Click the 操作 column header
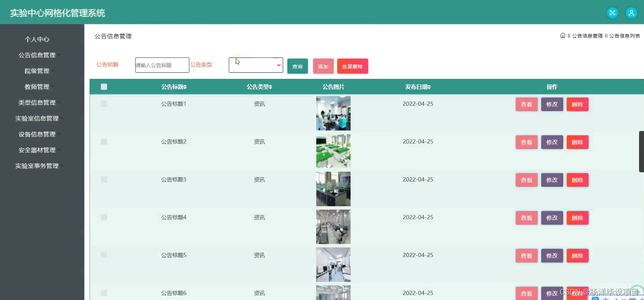644x300 pixels. 552,87
